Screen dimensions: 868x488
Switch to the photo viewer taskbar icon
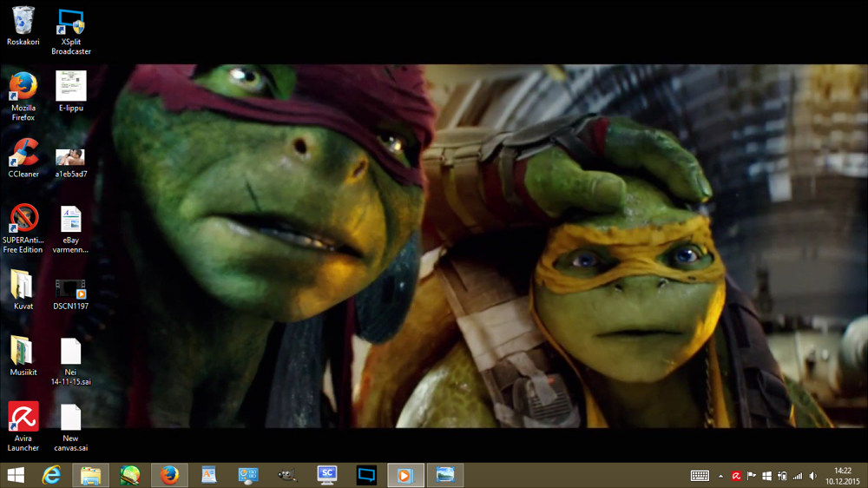445,475
